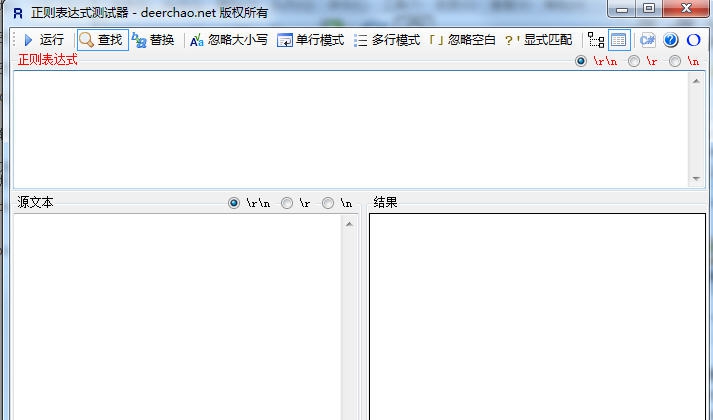Select \n radio for regular expression
This screenshot has height=420, width=713.
tap(675, 61)
